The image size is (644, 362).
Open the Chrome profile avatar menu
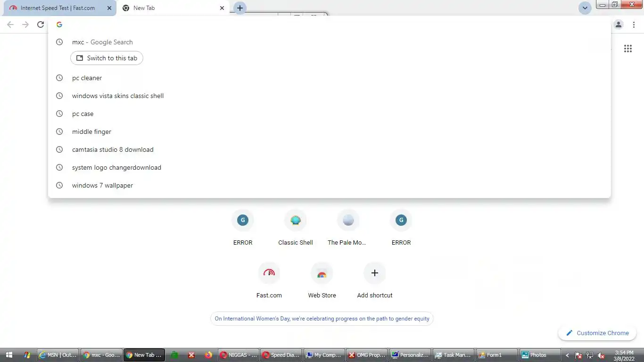pos(619,25)
